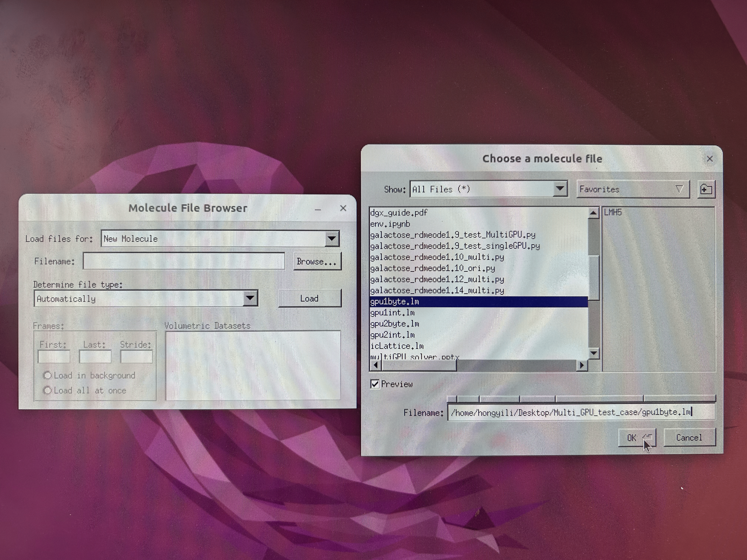Close the Molecule File Browser window

(x=343, y=208)
